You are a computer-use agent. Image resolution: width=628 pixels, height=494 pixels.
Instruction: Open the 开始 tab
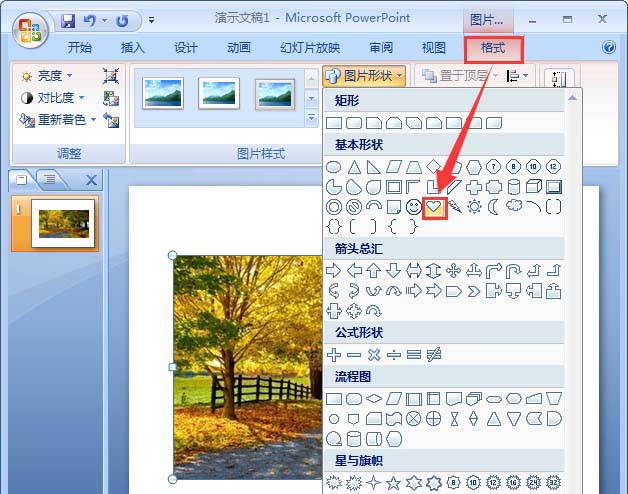pos(80,48)
